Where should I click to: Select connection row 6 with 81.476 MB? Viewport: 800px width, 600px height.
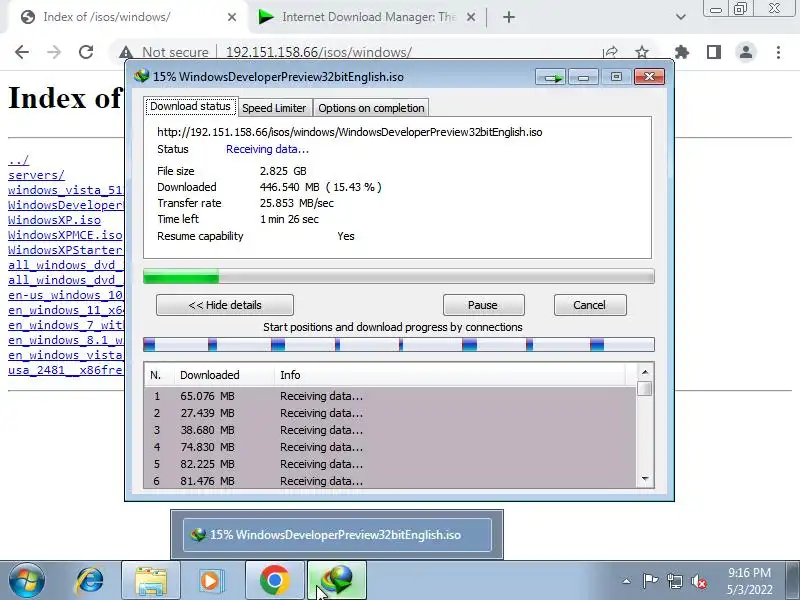pos(390,481)
